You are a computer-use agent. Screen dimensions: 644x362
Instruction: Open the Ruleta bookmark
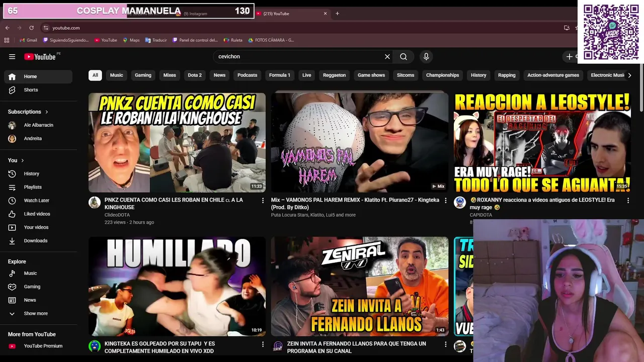(x=233, y=40)
